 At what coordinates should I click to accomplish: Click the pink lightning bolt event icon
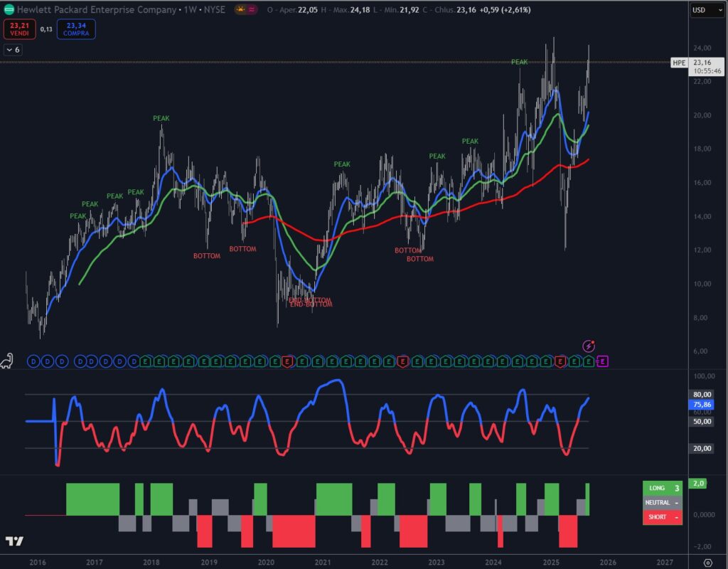[x=589, y=346]
